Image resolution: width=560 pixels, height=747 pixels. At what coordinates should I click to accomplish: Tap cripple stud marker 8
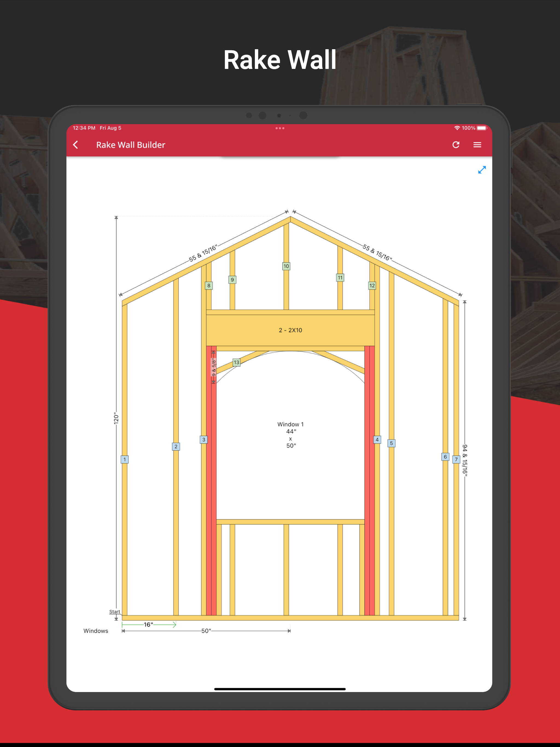click(x=209, y=286)
